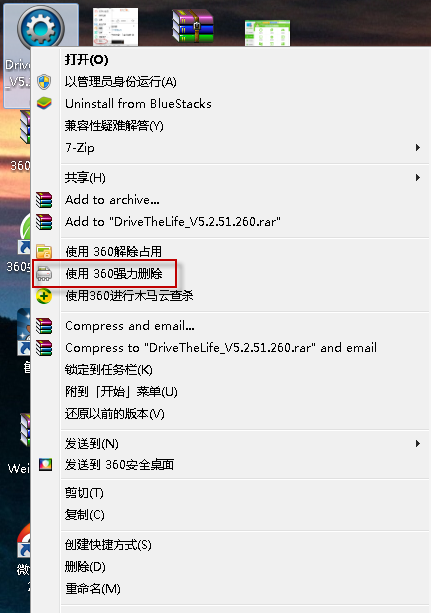Click the admin shield icon
This screenshot has width=431, height=613.
click(x=44, y=82)
